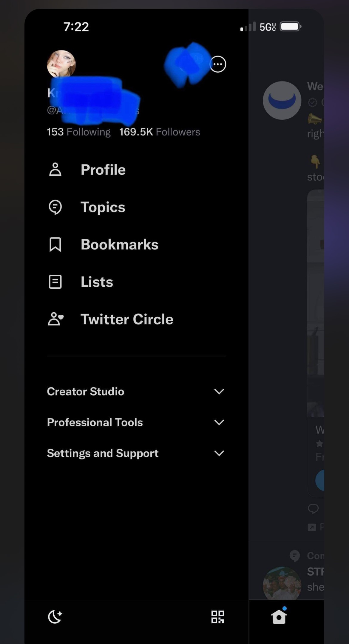Tap the reply bubble icon under the tweet
The width and height of the screenshot is (349, 644).
coord(313,508)
